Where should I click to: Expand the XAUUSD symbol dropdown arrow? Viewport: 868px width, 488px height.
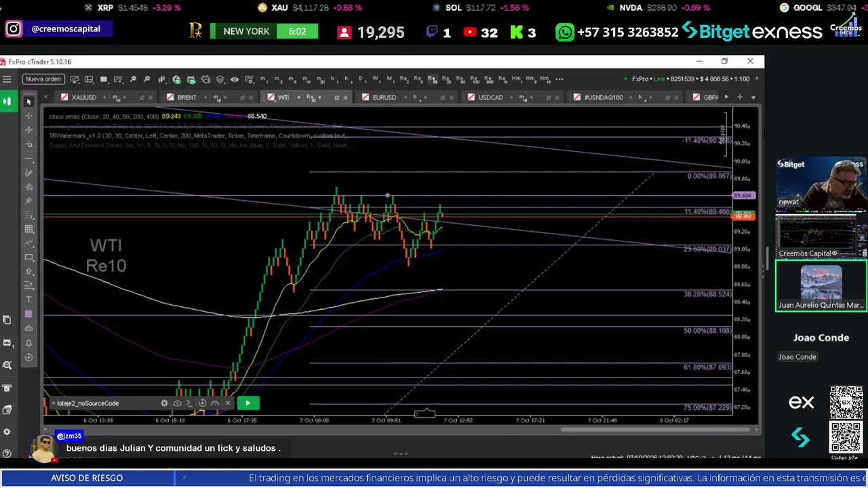tap(103, 98)
